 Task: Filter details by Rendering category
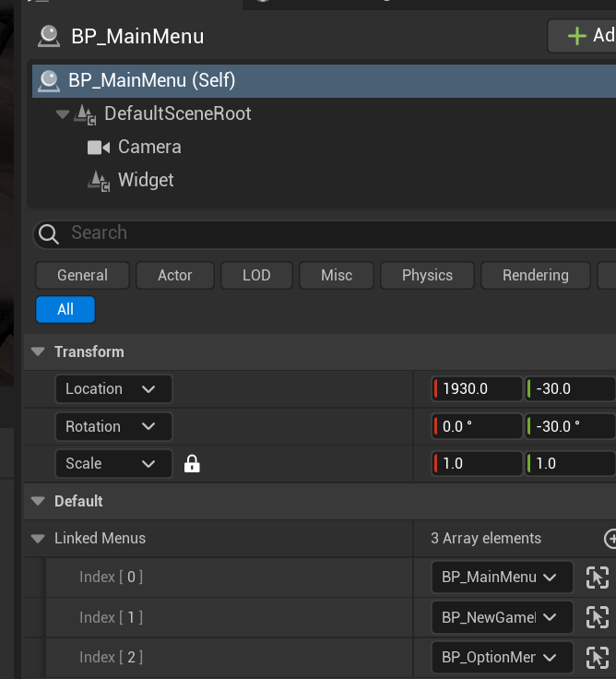(536, 276)
